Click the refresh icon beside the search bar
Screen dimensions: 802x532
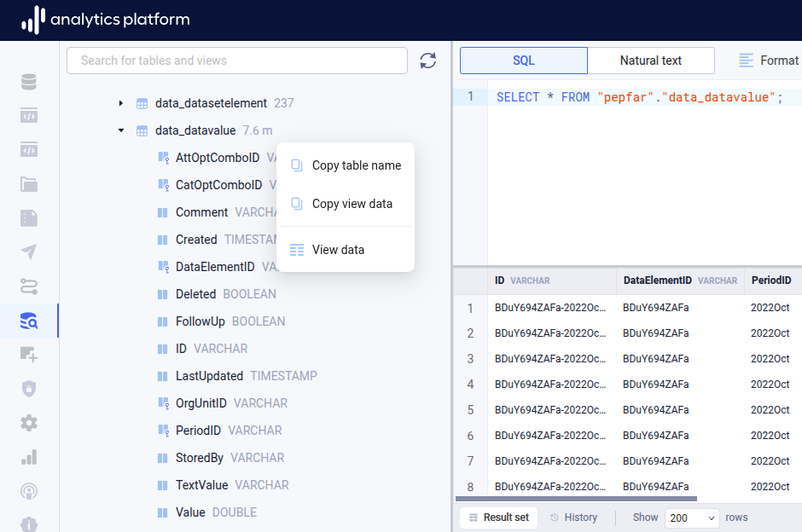pos(428,61)
